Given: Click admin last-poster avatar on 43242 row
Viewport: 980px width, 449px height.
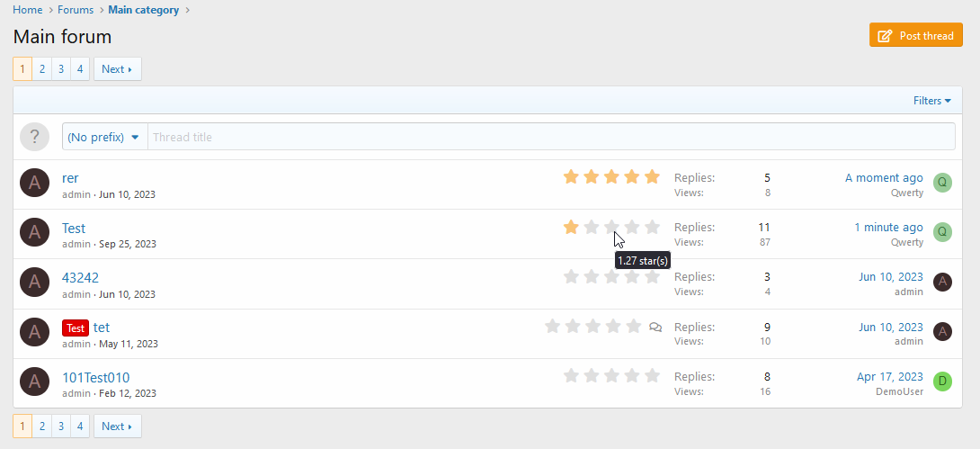Looking at the screenshot, I should 942,282.
